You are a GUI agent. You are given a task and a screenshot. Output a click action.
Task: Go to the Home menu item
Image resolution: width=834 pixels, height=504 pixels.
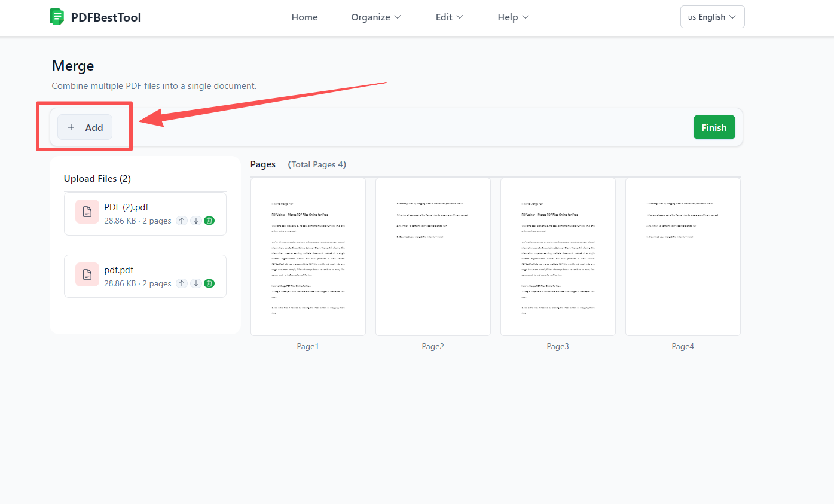click(x=304, y=17)
